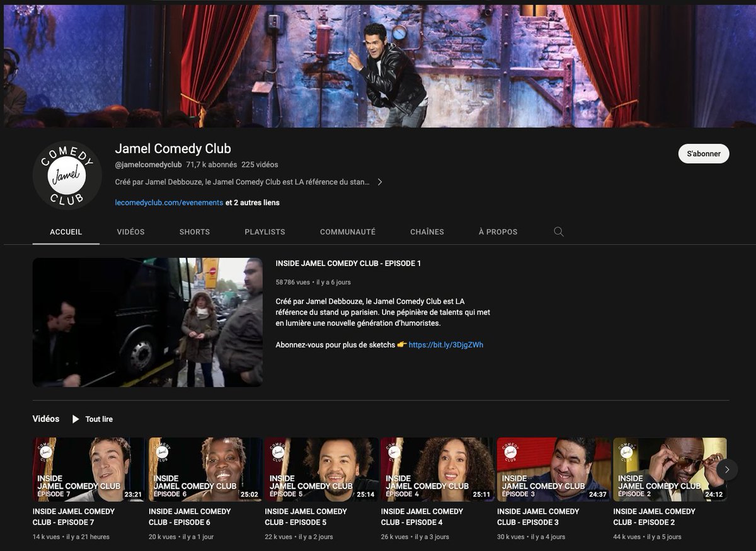
Task: Click the '71,7 k abonnés' text
Action: pyautogui.click(x=212, y=165)
